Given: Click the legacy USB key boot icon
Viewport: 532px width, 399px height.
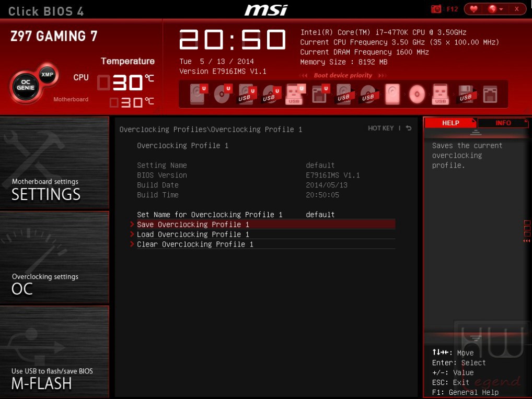Looking at the screenshot, I should coord(441,94).
